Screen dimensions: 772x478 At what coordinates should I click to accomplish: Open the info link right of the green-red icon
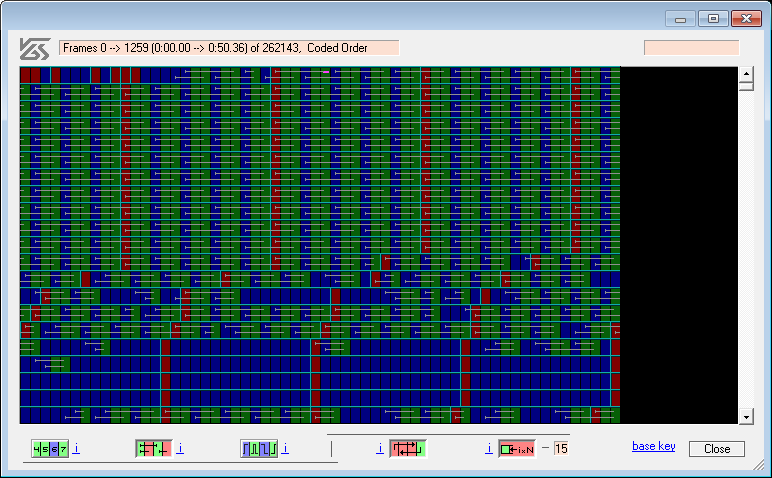(x=180, y=448)
